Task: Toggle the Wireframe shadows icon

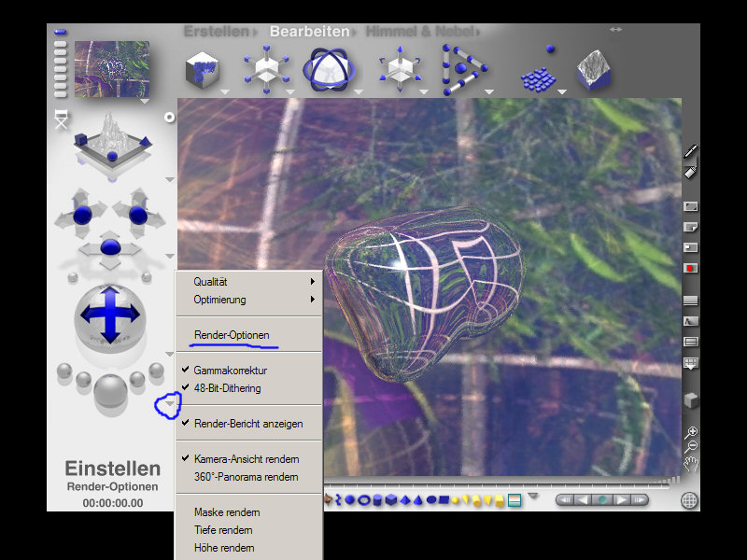Action: 690,321
